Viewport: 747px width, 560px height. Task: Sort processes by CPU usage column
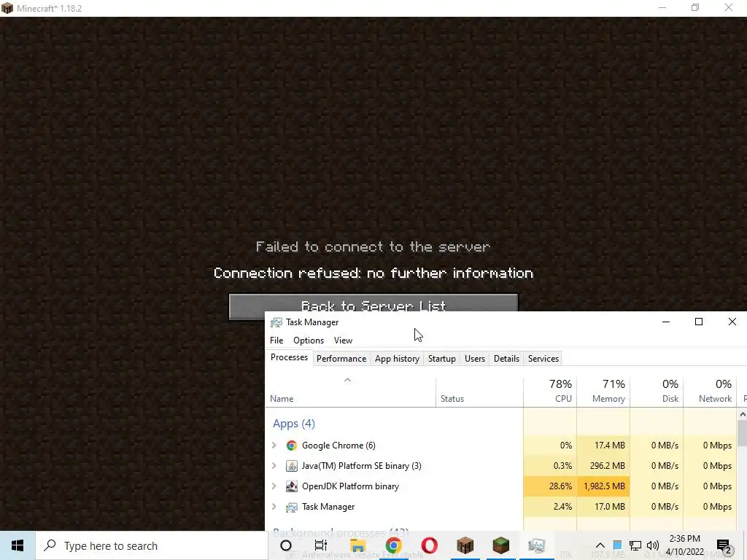click(550, 392)
